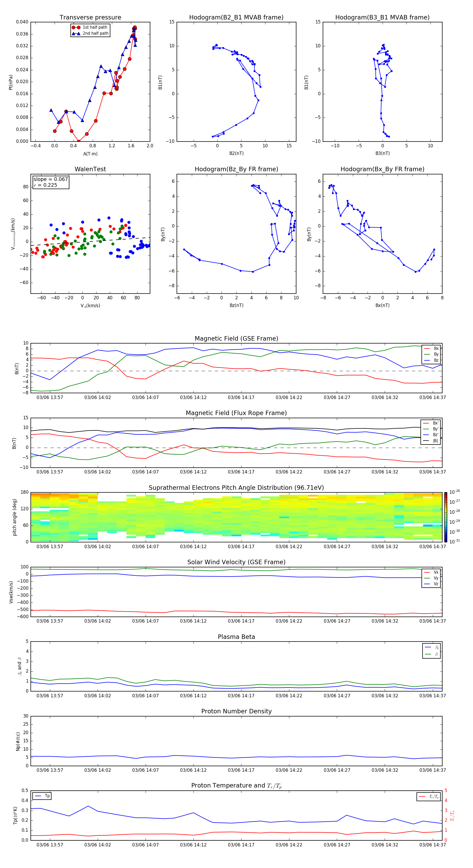Click the "Vremaining(km/s)" y-axis label

[x=13, y=234]
